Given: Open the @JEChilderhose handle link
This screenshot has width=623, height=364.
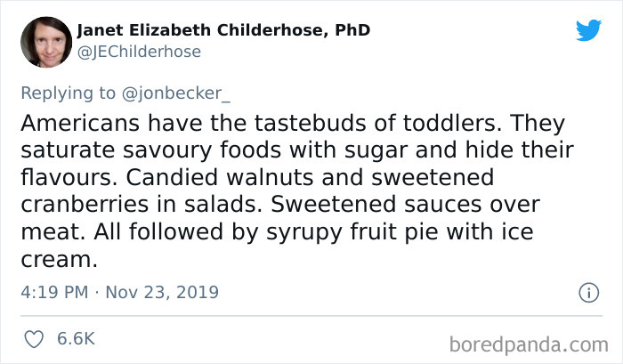Looking at the screenshot, I should click(139, 52).
